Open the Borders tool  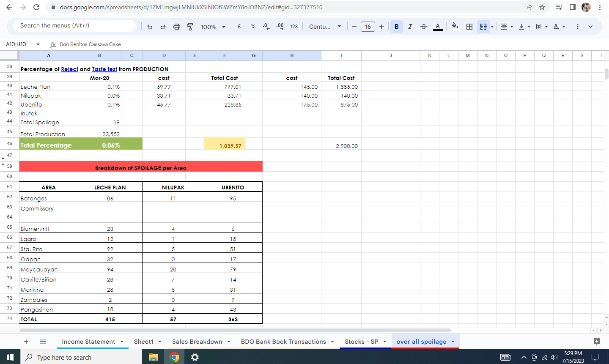tap(469, 27)
